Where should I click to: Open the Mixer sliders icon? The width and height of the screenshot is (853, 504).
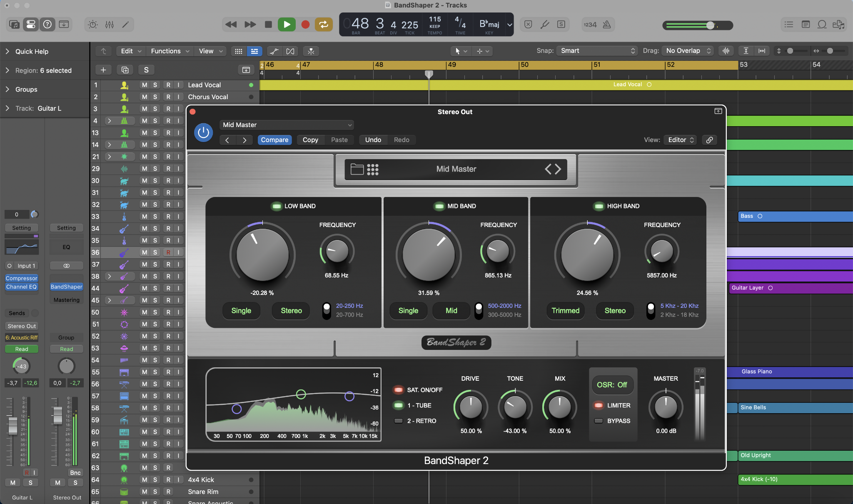pyautogui.click(x=110, y=25)
